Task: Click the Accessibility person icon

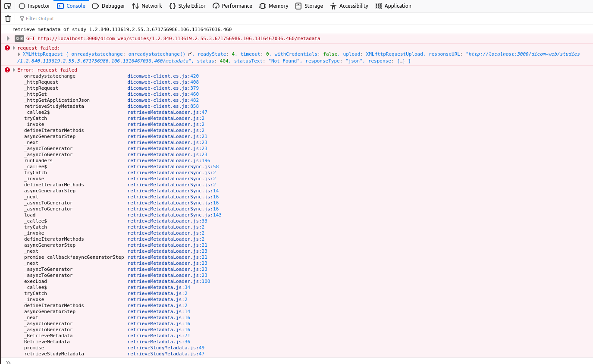Action: click(333, 6)
